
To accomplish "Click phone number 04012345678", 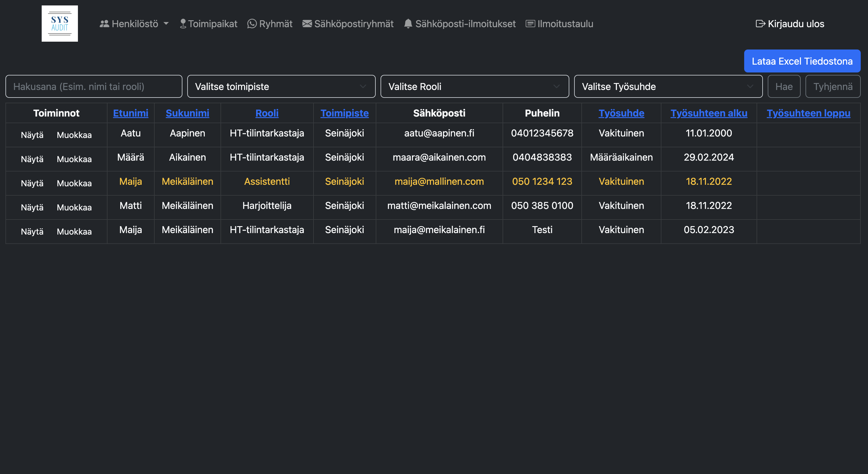I will 542,133.
